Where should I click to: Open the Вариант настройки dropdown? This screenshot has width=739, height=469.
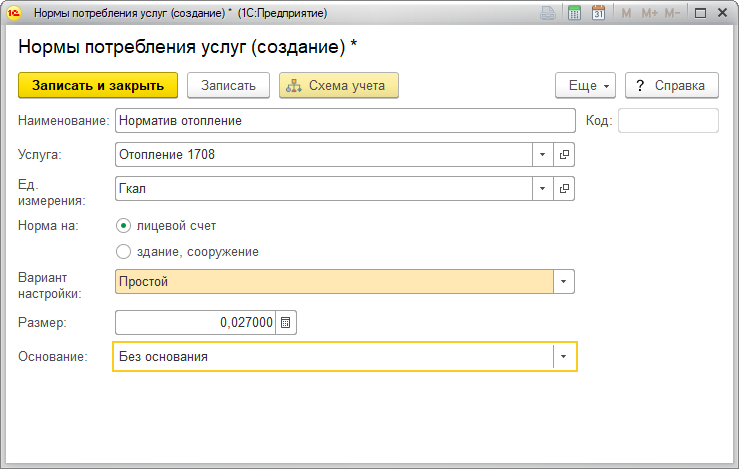(565, 282)
